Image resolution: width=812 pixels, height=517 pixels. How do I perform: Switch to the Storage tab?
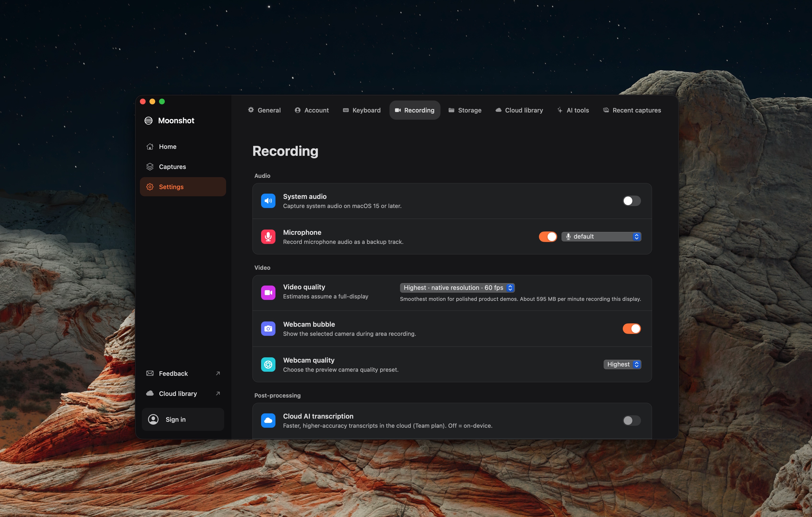point(465,110)
